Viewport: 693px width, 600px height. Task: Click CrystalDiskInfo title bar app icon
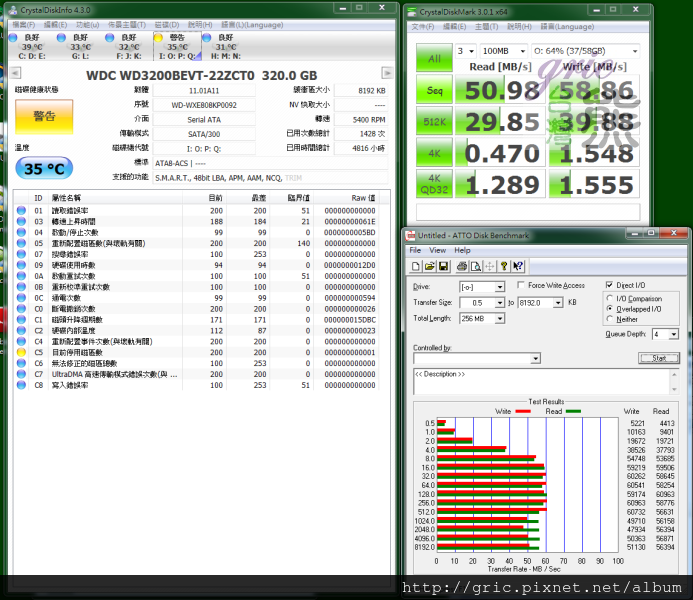click(x=13, y=10)
